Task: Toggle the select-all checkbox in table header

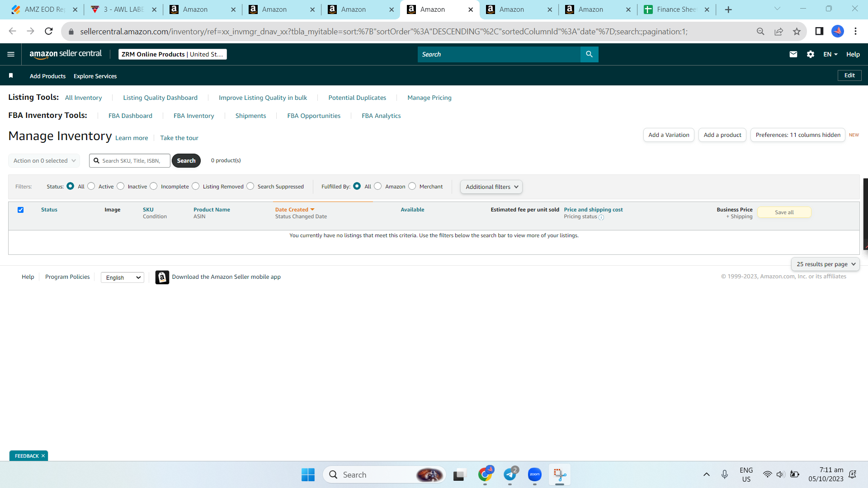Action: tap(20, 210)
